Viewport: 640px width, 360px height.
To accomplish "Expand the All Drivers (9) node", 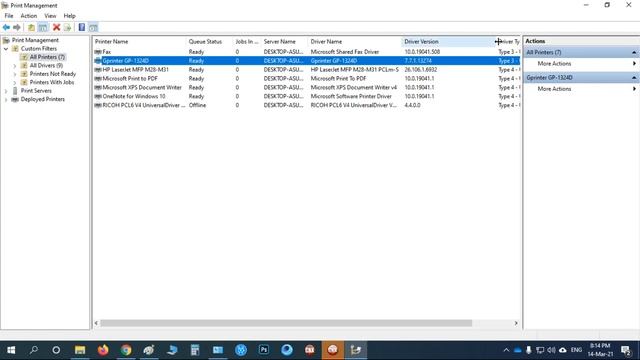I will [15, 66].
